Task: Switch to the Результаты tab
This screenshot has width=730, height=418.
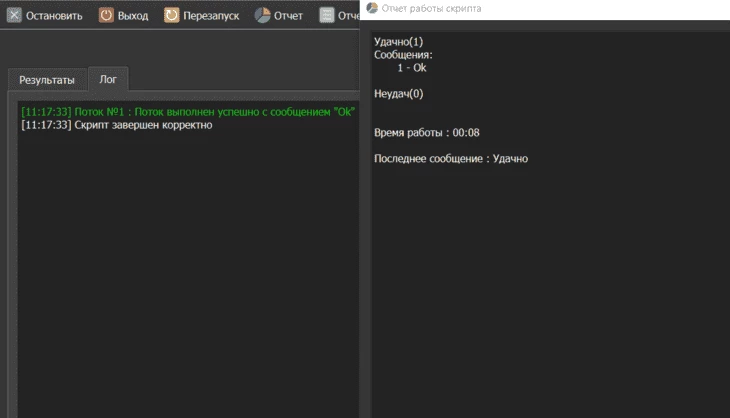Action: pyautogui.click(x=47, y=80)
